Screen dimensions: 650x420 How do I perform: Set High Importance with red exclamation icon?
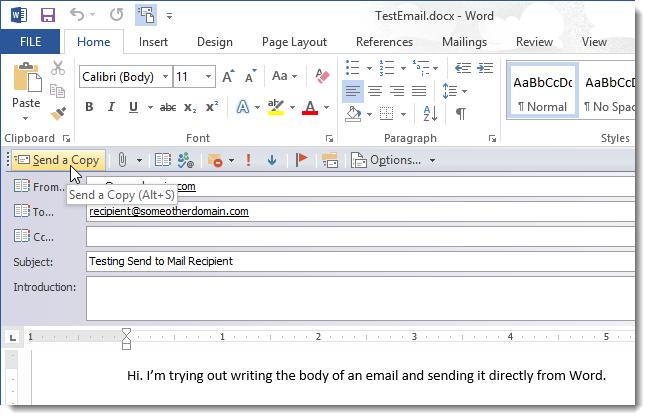click(248, 160)
